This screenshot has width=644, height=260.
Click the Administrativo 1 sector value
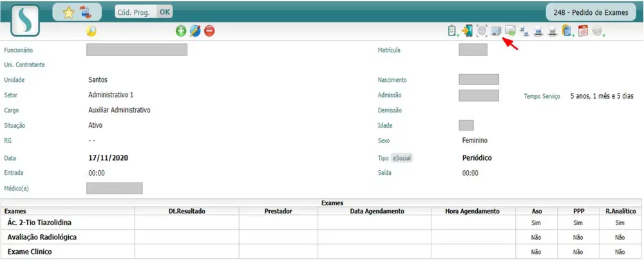coord(111,95)
